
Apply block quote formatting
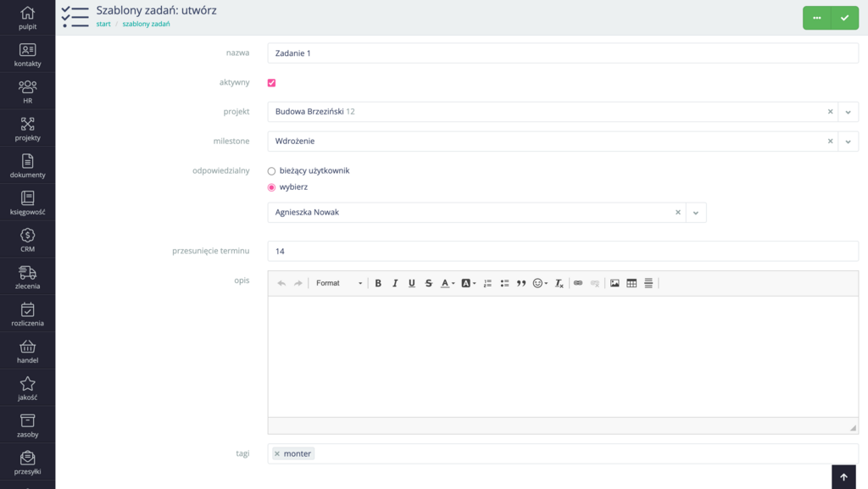point(521,283)
